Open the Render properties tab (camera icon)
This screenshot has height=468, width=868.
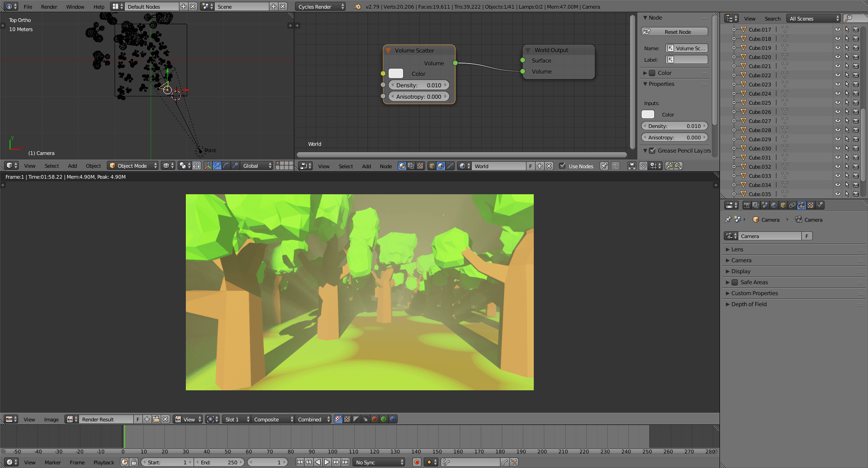click(x=747, y=205)
